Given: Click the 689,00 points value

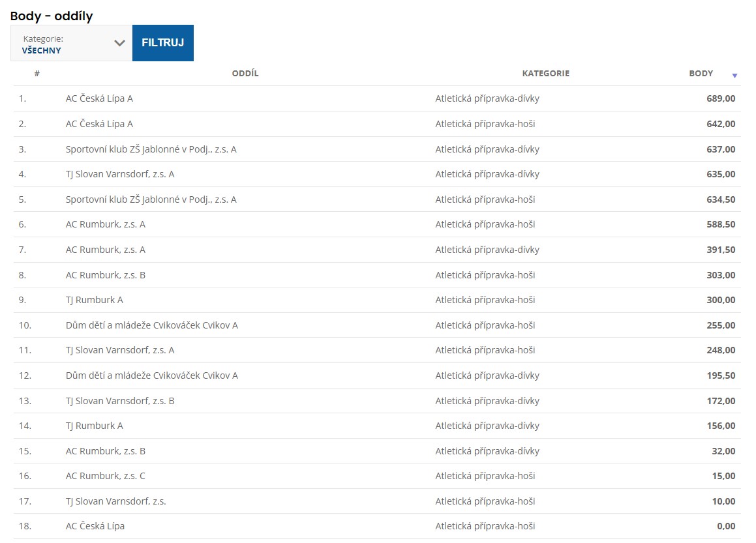Looking at the screenshot, I should pos(721,98).
